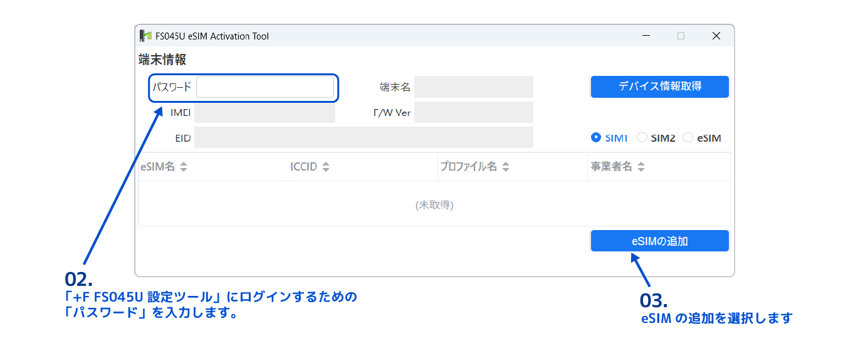
Task: Click the EID read-only field
Action: [363, 137]
